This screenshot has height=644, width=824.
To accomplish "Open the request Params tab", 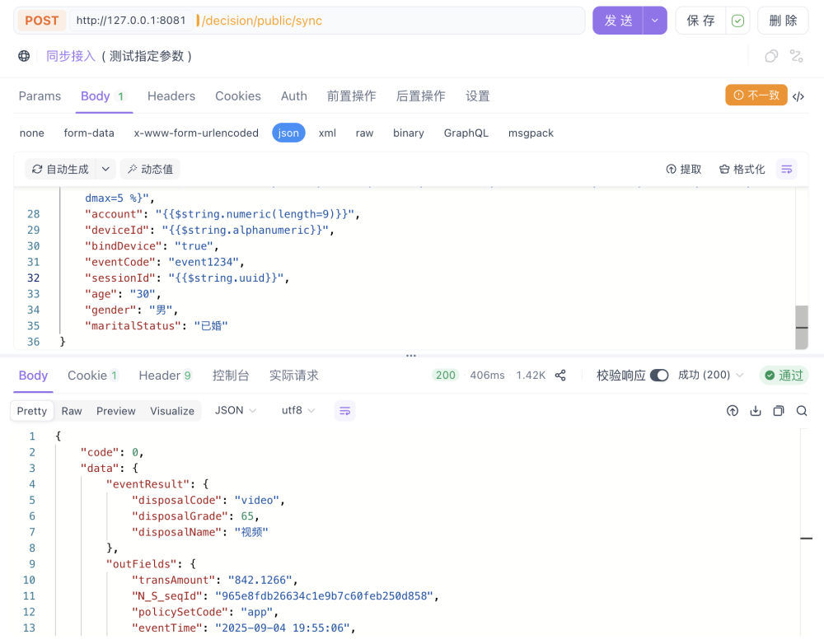I will click(40, 96).
